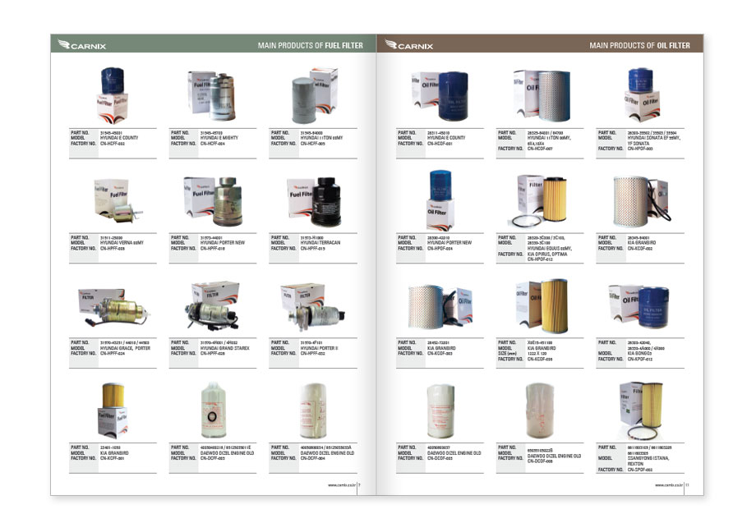This screenshot has height=532, width=756.
Task: Open the Hyundai Grand Starex fuel filter photo
Action: tap(213, 306)
